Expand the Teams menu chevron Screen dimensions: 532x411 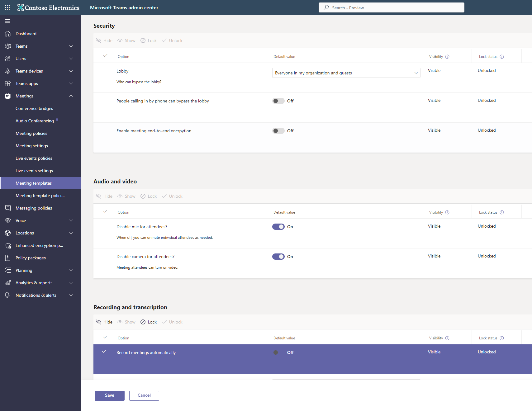pos(71,46)
